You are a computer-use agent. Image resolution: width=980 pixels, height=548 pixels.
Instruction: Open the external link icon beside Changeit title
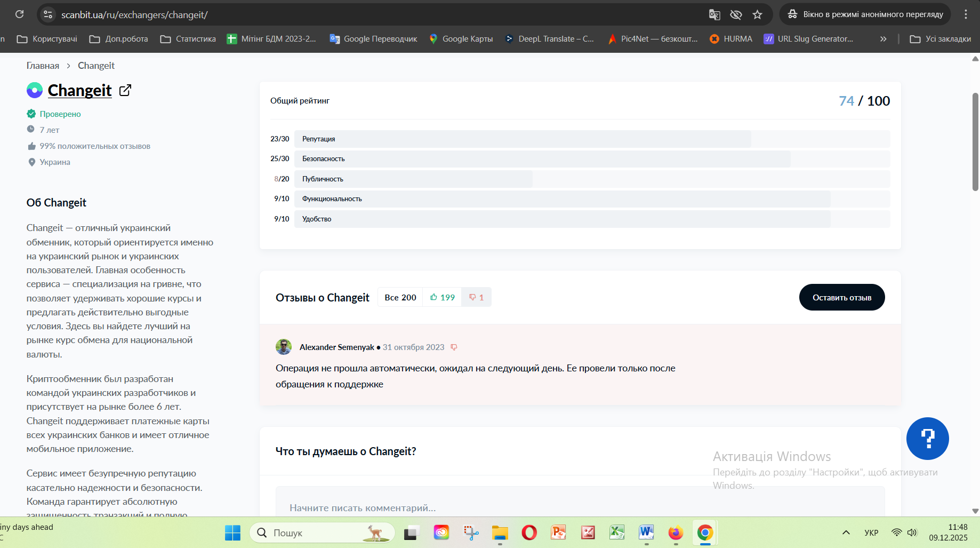pos(125,90)
